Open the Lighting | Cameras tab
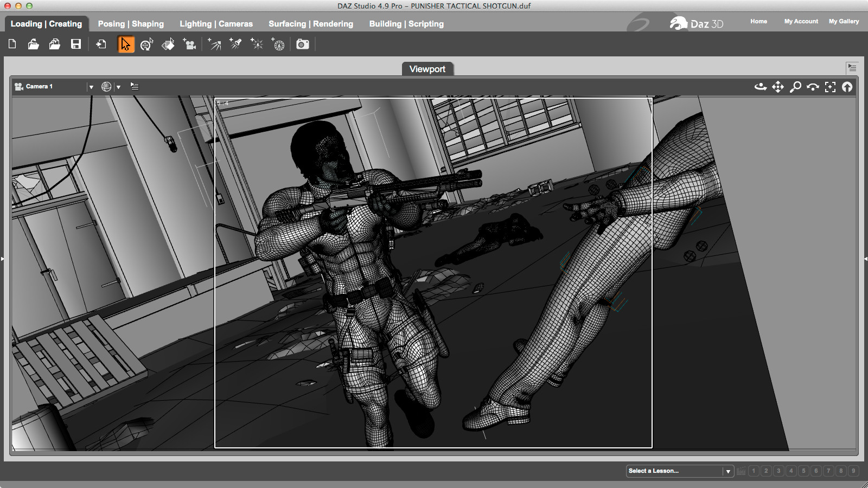 [x=216, y=24]
